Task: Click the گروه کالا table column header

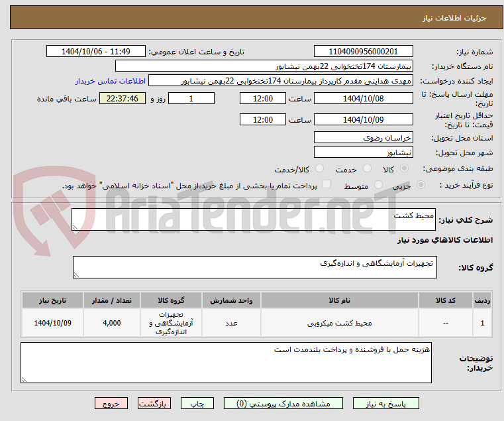Action: pyautogui.click(x=171, y=300)
